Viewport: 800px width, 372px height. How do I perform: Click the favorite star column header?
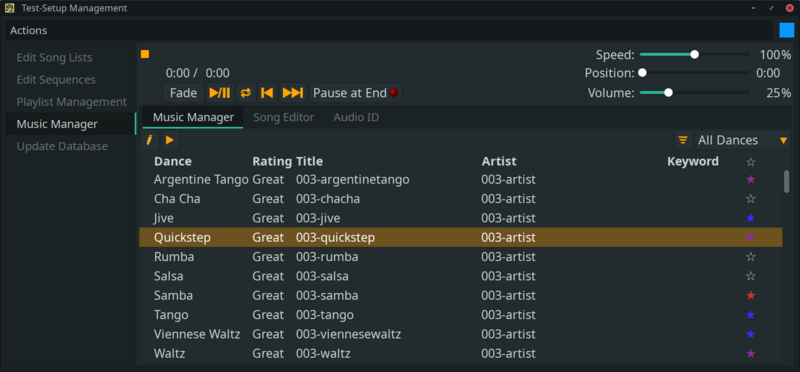pyautogui.click(x=751, y=162)
